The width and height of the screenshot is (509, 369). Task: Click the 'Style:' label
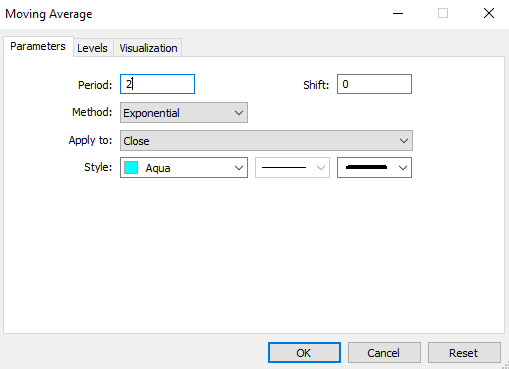(x=98, y=167)
